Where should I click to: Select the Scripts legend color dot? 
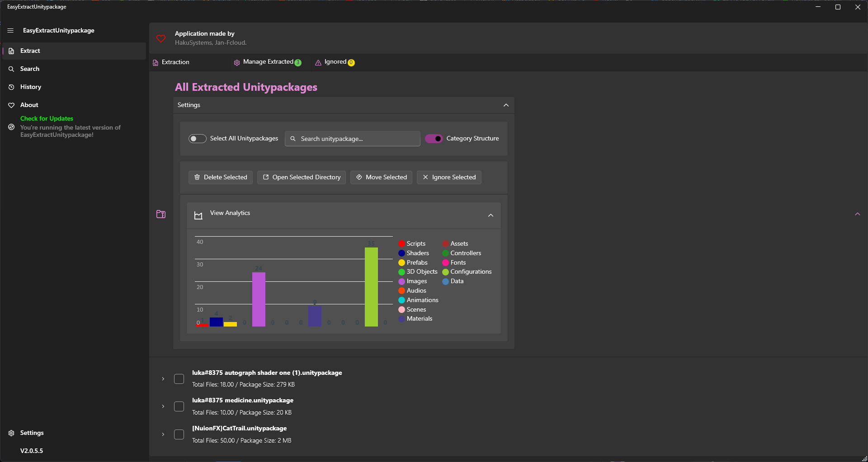pos(401,243)
